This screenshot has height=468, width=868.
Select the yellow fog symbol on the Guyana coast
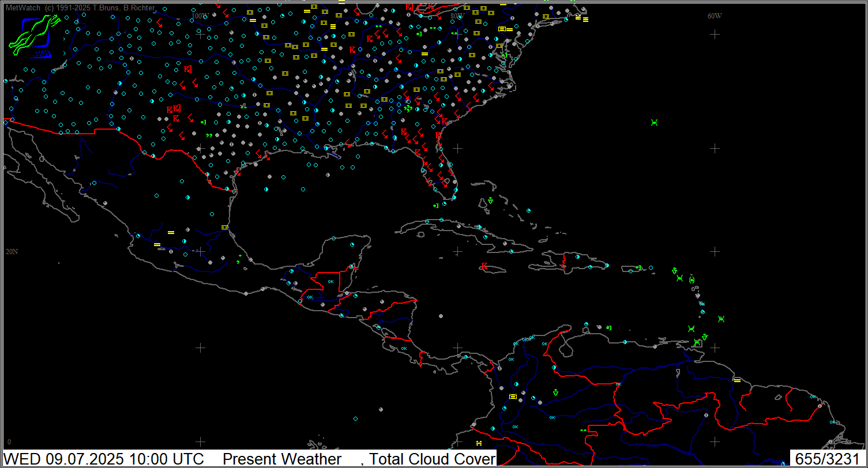pos(737,380)
